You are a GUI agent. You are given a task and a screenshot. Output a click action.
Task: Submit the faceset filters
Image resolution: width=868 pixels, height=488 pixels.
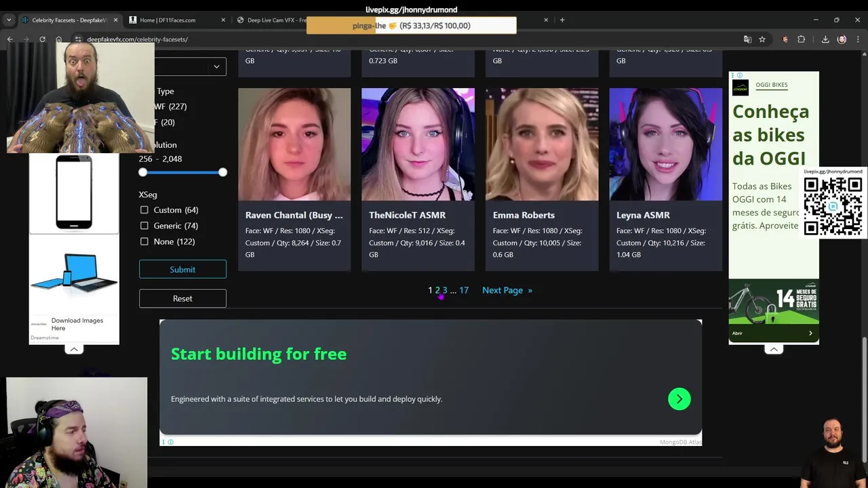182,269
